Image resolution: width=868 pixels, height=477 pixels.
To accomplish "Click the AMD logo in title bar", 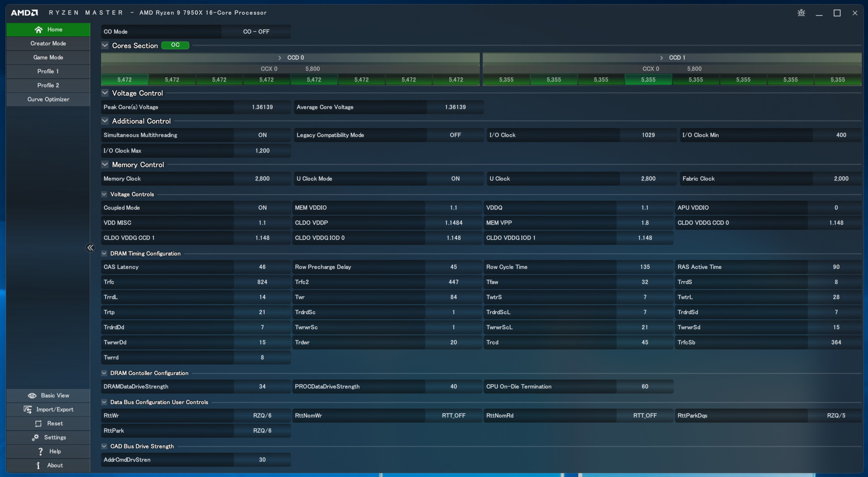I will coord(25,13).
